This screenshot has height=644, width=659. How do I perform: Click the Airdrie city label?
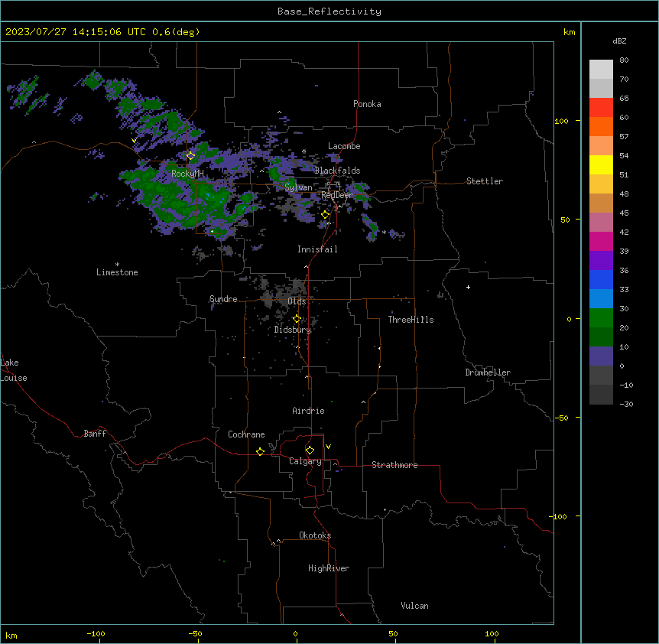(x=308, y=411)
